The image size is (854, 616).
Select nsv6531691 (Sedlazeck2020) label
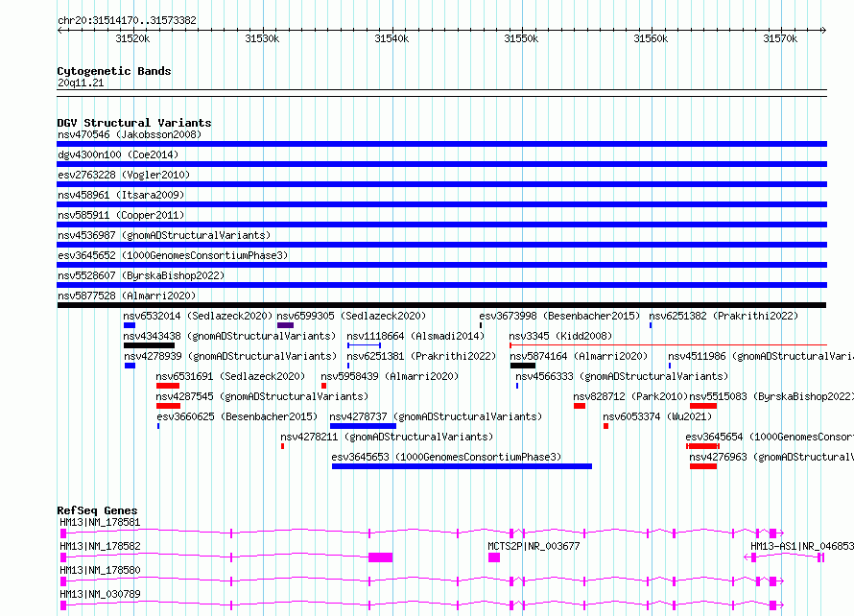pos(230,376)
